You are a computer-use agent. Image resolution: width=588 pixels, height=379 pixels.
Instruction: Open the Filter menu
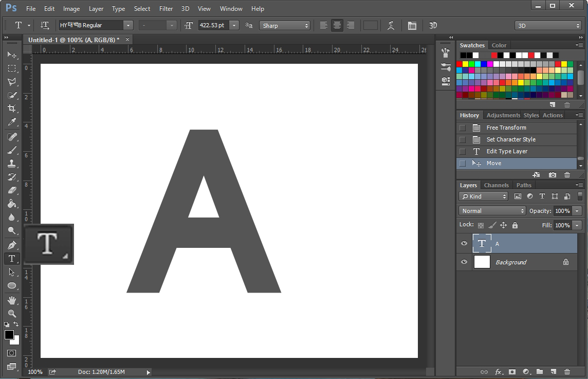(166, 9)
